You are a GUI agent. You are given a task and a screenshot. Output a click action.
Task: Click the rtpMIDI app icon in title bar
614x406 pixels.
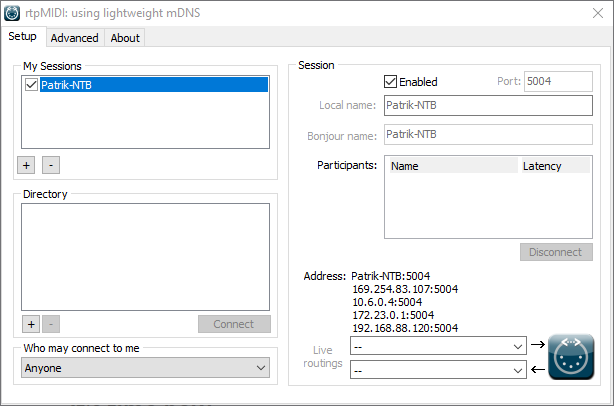(x=12, y=13)
